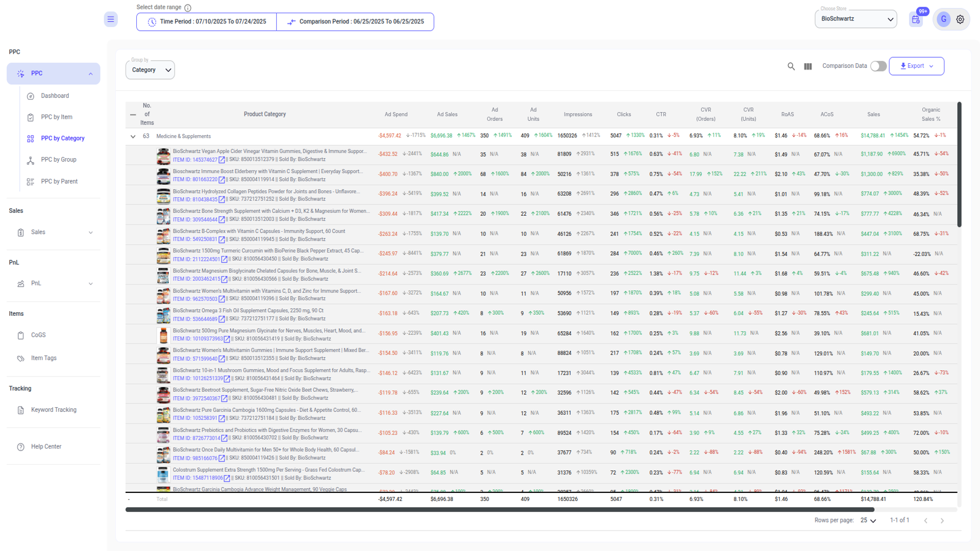Open external link icon for ITEM ID 962570503
Screen dimensions: 980x551
[x=222, y=299]
